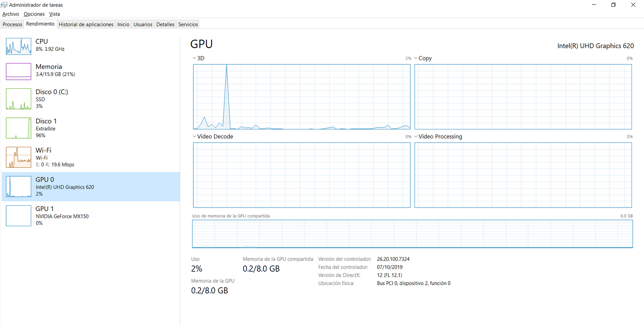This screenshot has width=644, height=328.
Task: Open the Video Processing engine dropdown
Action: pos(416,137)
